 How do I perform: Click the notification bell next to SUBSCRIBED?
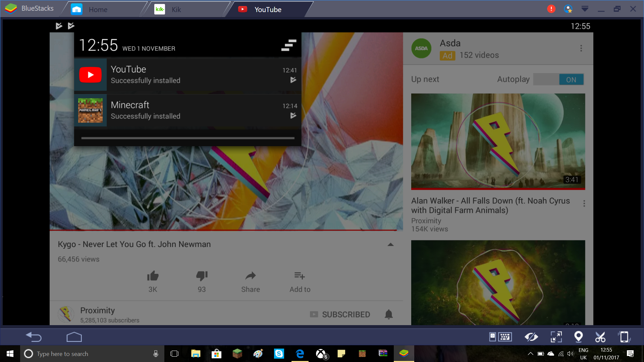(389, 314)
